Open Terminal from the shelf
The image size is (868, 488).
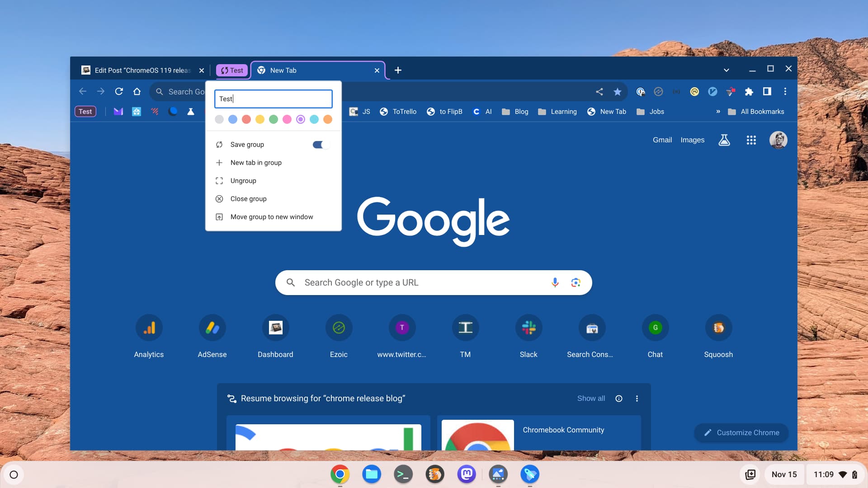(403, 474)
